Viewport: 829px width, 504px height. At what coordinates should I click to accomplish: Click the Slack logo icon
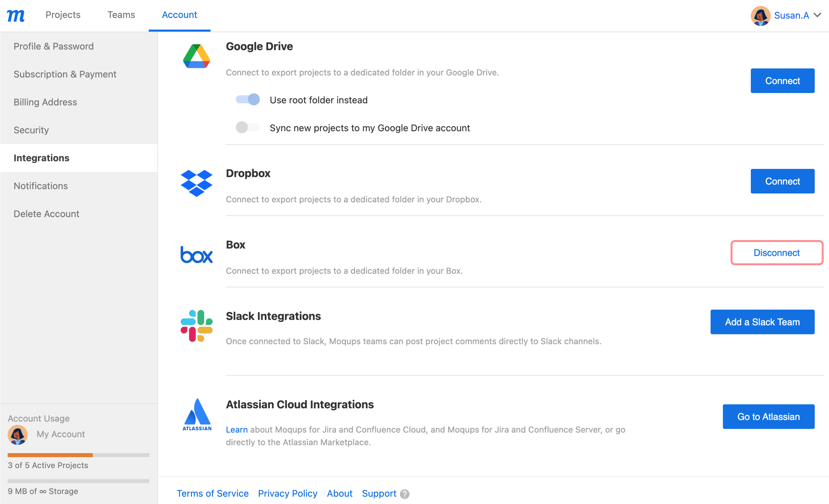point(197,325)
